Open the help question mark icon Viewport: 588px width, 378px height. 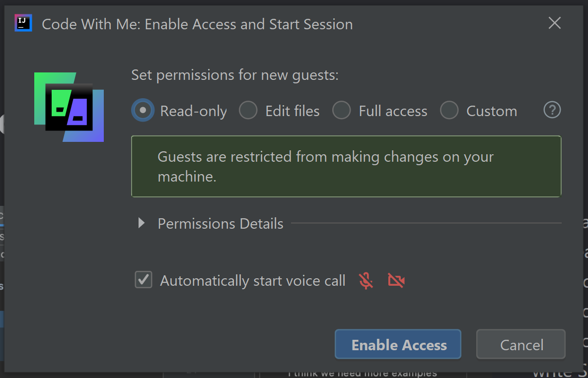tap(552, 110)
